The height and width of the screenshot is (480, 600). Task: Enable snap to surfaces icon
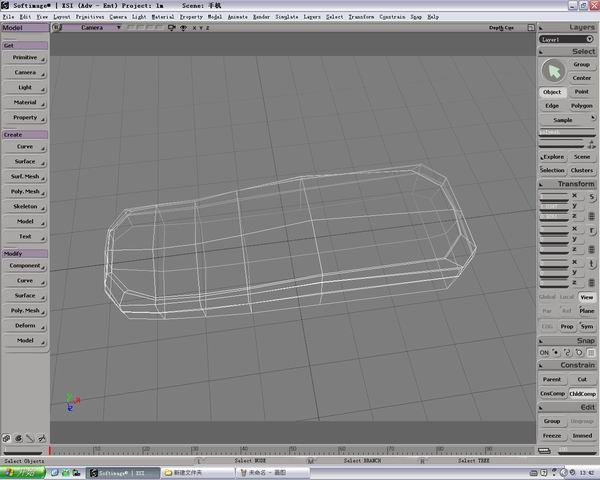(x=579, y=353)
